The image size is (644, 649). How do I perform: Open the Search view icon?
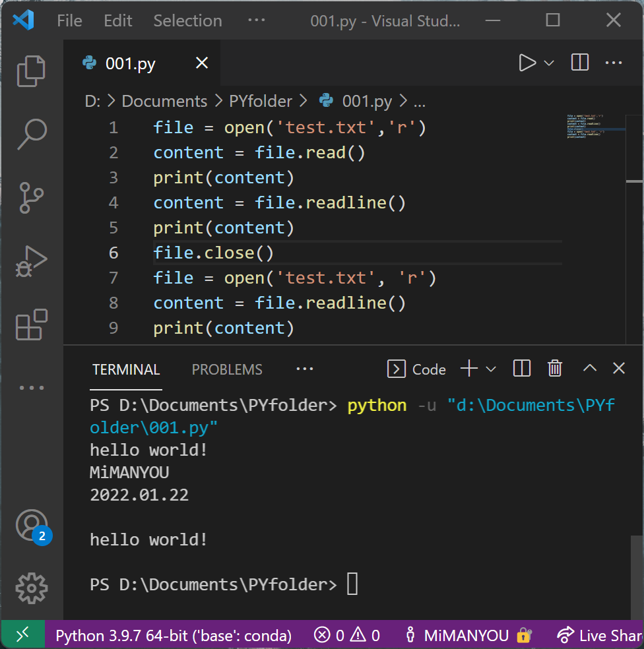(x=31, y=134)
